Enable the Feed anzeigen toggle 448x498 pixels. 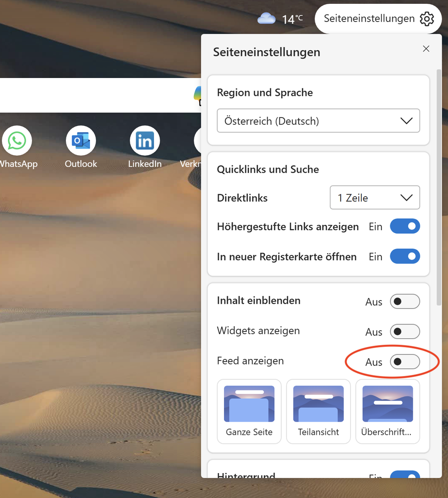click(x=405, y=362)
